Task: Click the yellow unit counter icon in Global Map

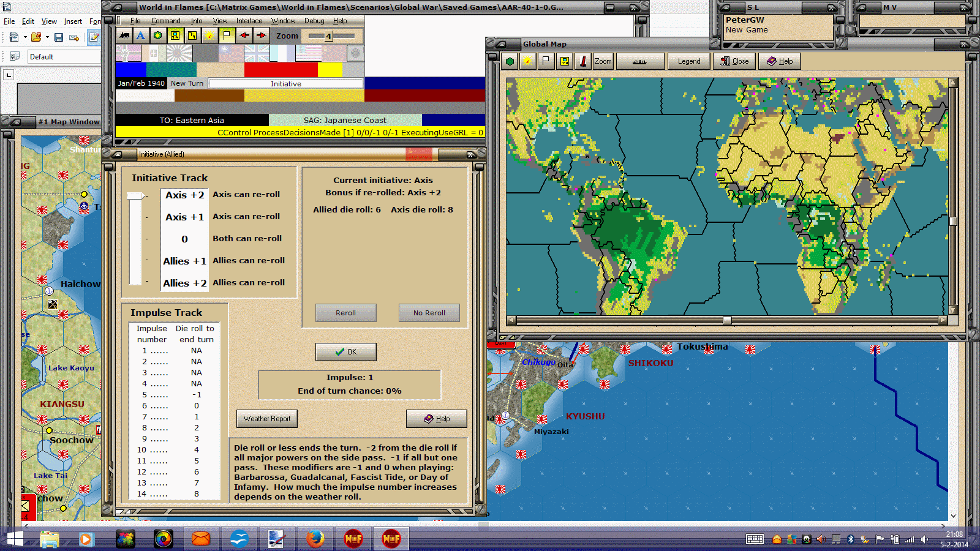Action: click(565, 61)
